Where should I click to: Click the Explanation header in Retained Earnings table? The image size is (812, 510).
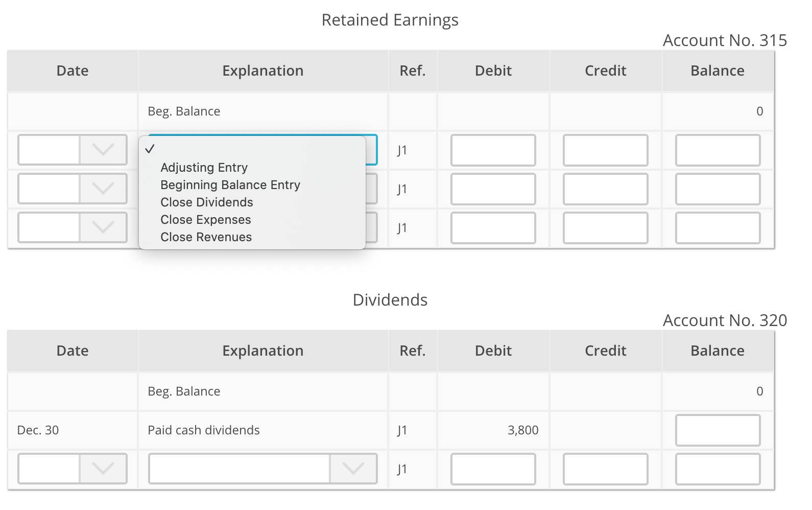[263, 71]
